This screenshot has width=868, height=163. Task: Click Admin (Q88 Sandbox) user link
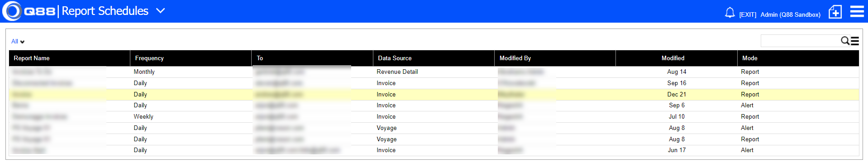tap(790, 15)
